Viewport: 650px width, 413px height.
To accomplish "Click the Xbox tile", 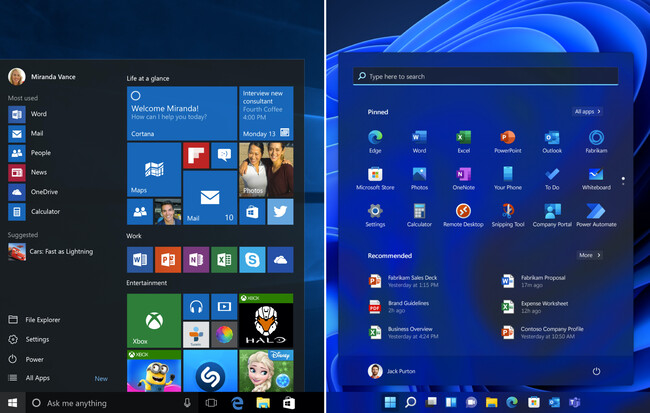I will point(153,319).
